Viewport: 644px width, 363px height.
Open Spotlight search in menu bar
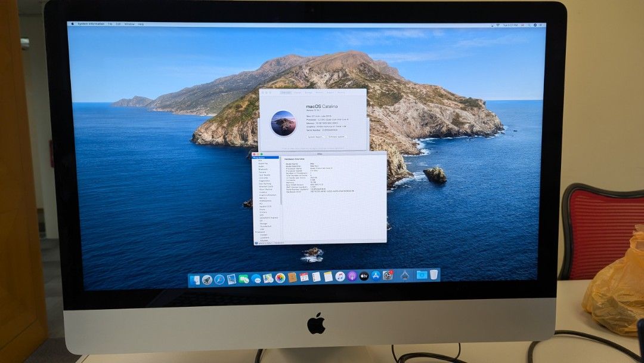click(x=530, y=25)
